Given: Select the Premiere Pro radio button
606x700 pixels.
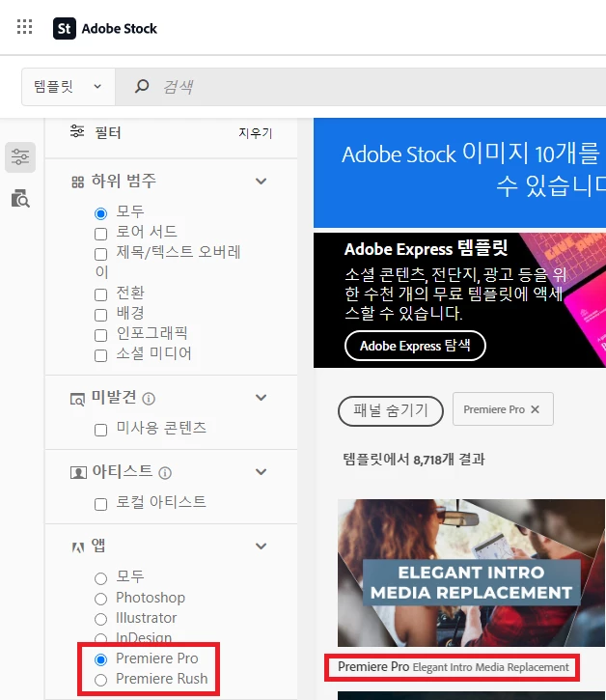Looking at the screenshot, I should (x=101, y=659).
